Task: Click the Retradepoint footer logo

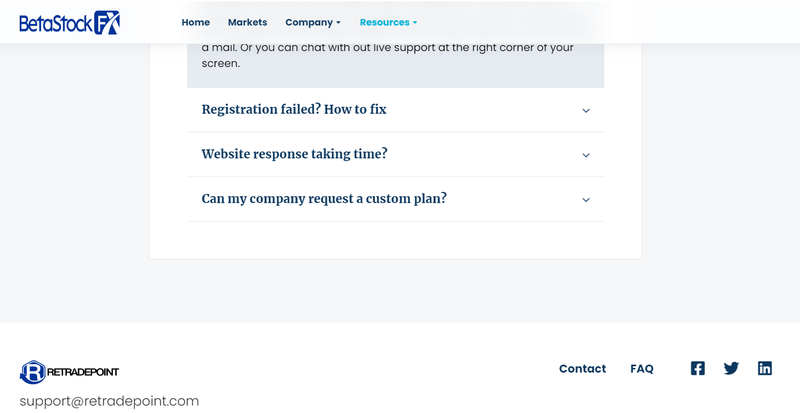Action: (x=69, y=372)
